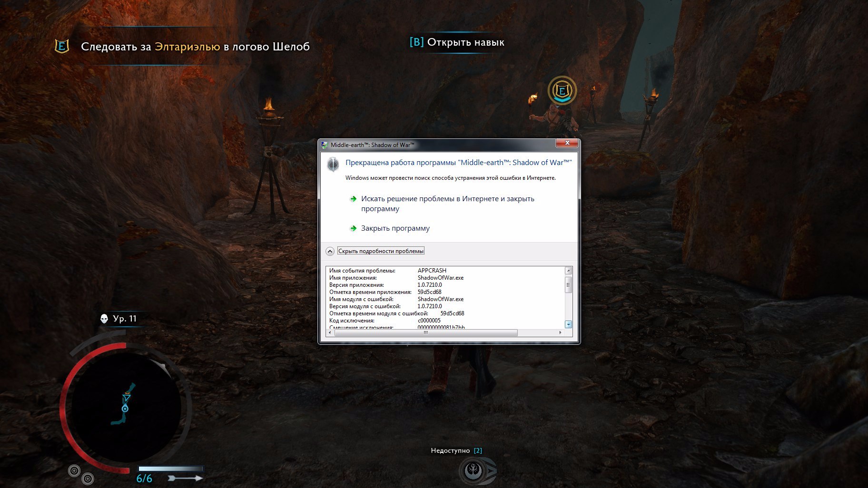
Task: Click the quest text Следовать за Элтариэлью
Action: point(150,47)
